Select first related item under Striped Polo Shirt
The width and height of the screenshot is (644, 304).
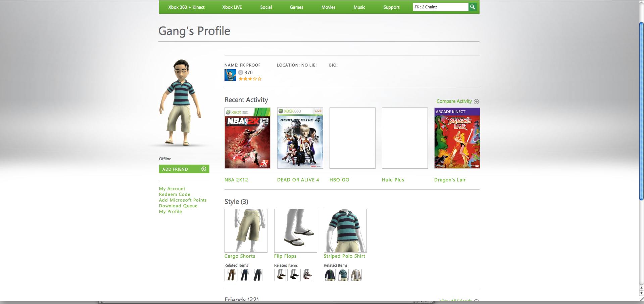tap(330, 275)
